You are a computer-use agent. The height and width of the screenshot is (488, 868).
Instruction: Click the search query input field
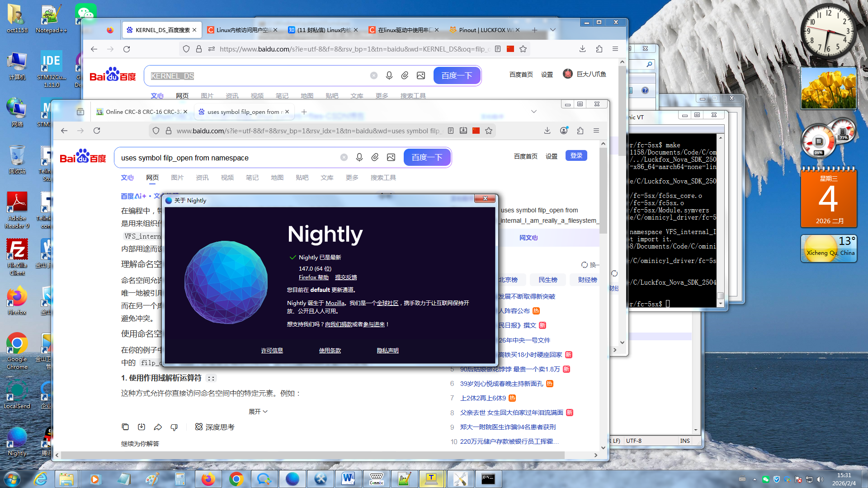pyautogui.click(x=226, y=158)
